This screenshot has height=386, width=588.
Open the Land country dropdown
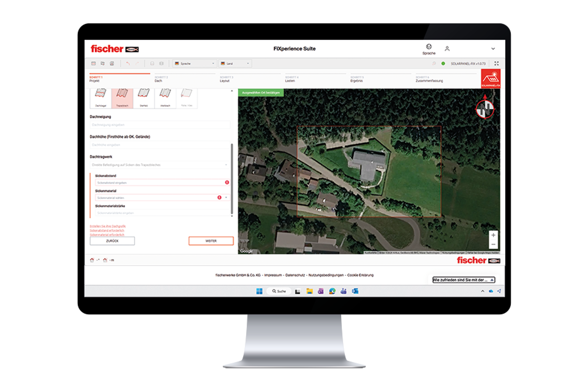tap(235, 64)
